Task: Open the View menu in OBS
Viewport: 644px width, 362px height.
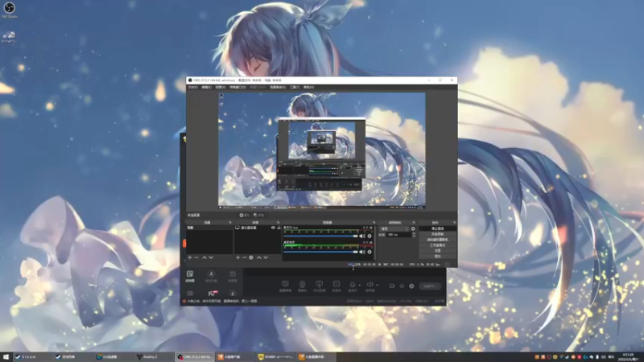Action: [221, 87]
